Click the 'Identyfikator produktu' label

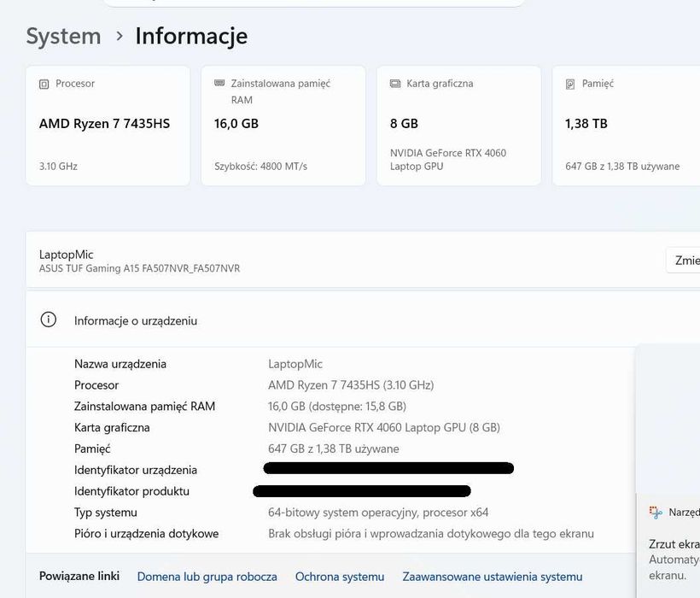(x=131, y=491)
